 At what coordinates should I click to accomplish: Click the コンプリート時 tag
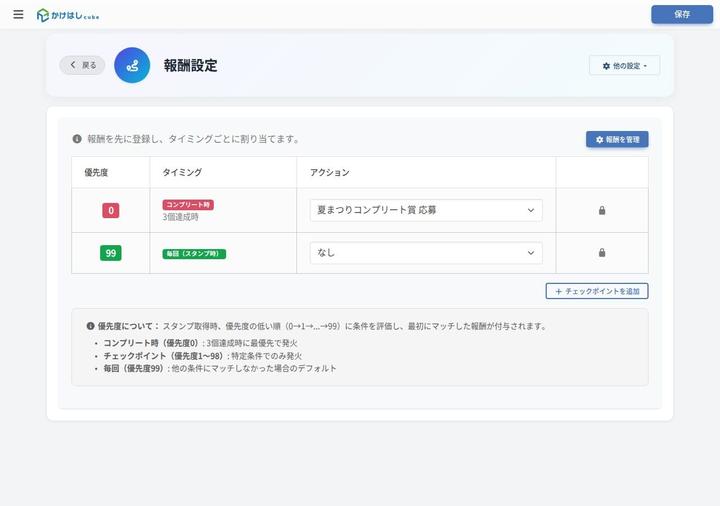[188, 205]
